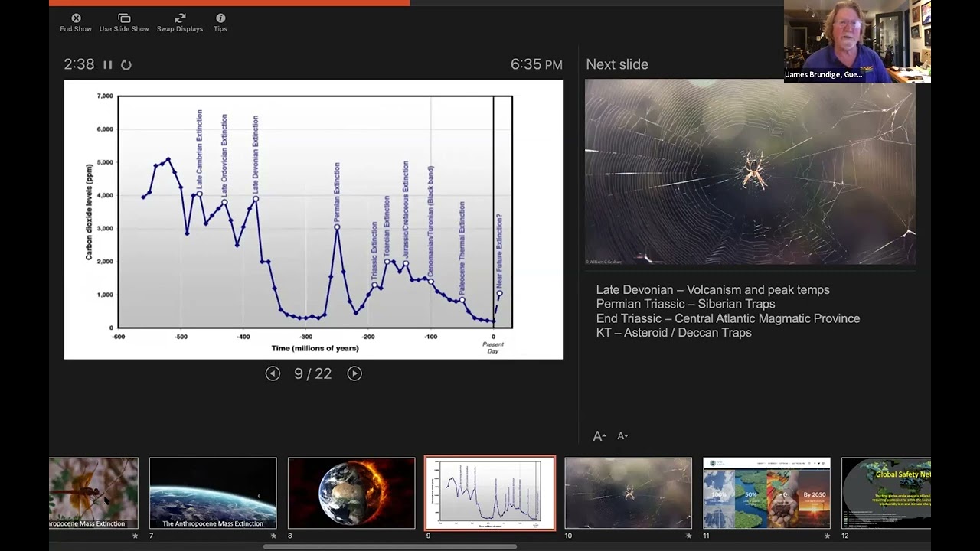The width and height of the screenshot is (980, 551).
Task: Select slide 11 By 2050 thumbnail
Action: coord(766,493)
